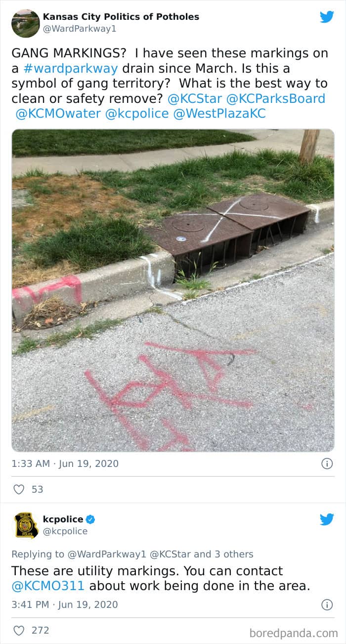
Task: Open the @KCParksBoard mention
Action: tap(276, 98)
